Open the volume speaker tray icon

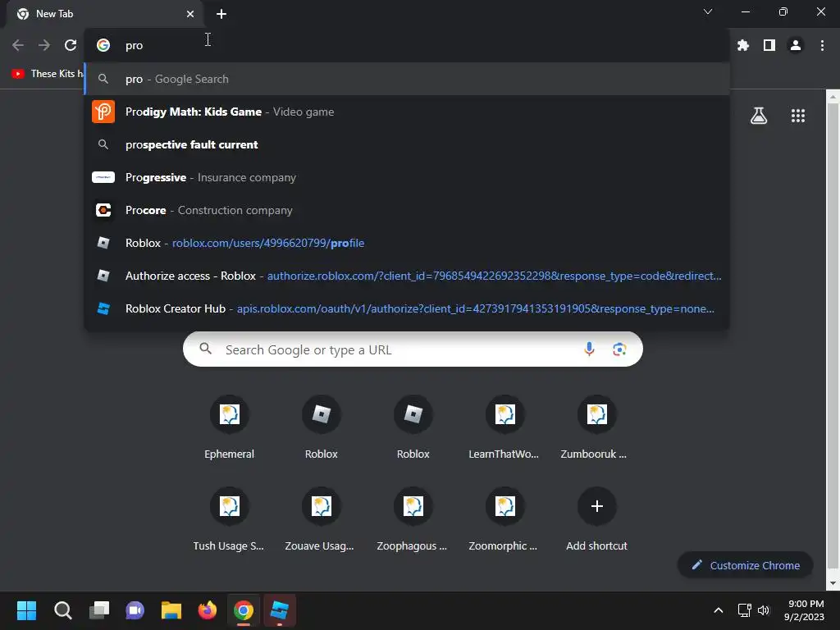click(764, 610)
